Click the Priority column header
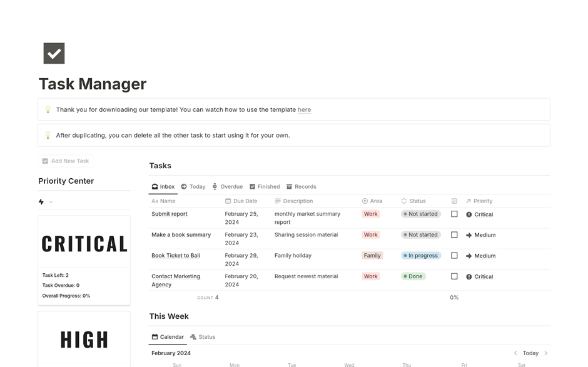Viewport: 588px width, 367px height. click(x=479, y=201)
